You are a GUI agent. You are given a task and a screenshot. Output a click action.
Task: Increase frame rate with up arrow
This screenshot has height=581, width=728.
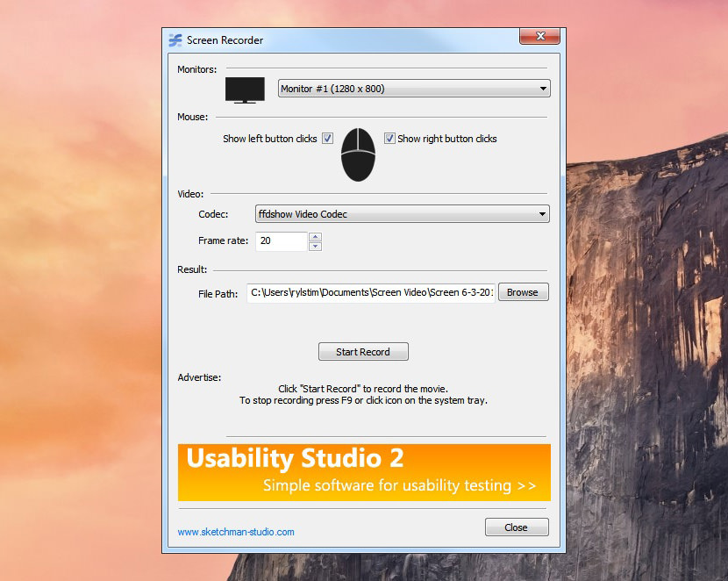click(x=315, y=237)
